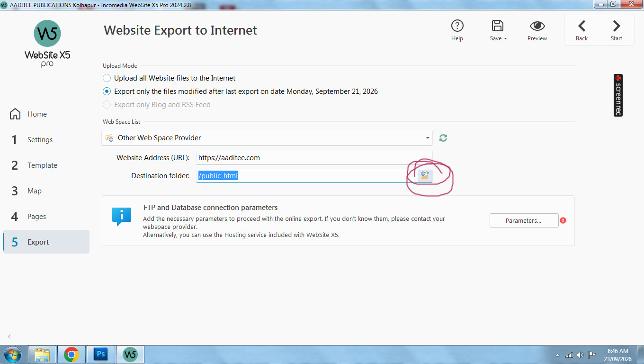Screen dimensions: 644x364
Task: Browse for the destination folder
Action: [x=424, y=175]
